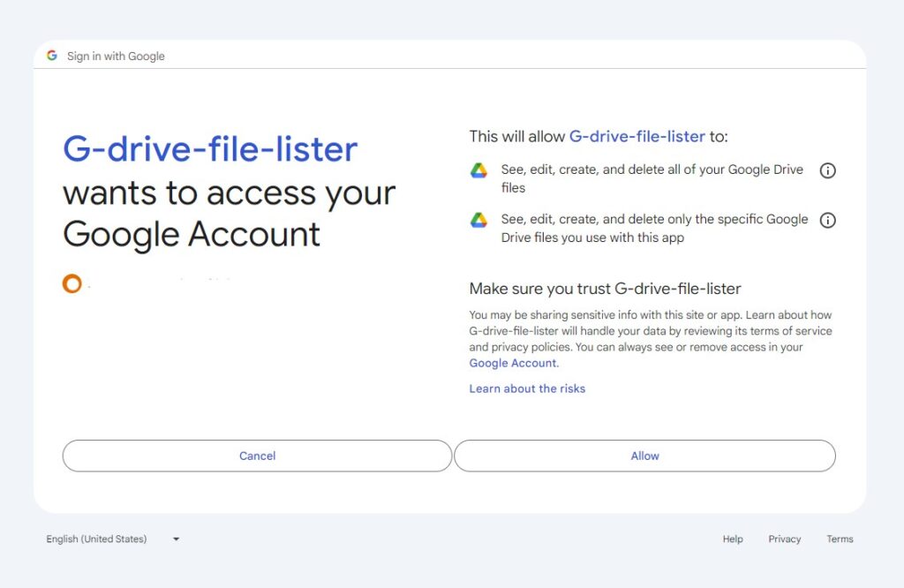Viewport: 904px width, 588px height.
Task: Open the "Google Account" link in the paragraph
Action: pos(513,363)
